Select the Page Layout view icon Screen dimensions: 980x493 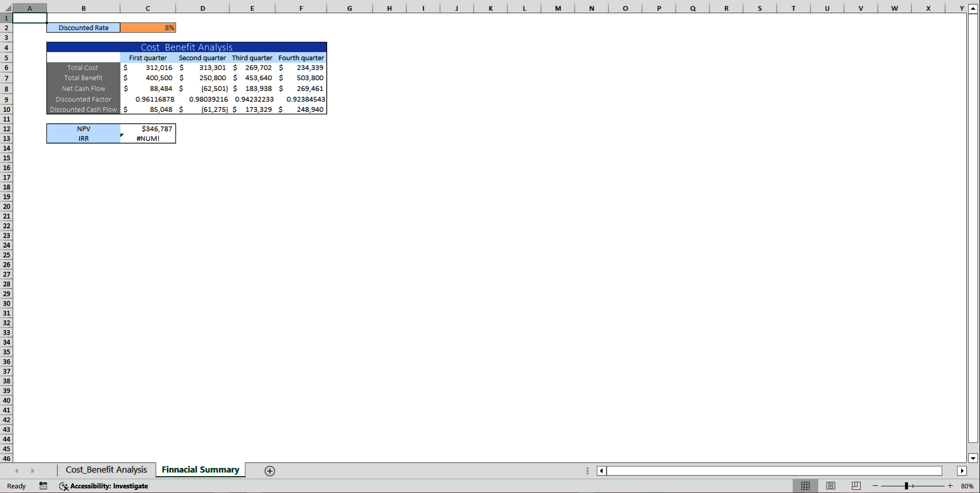[831, 486]
